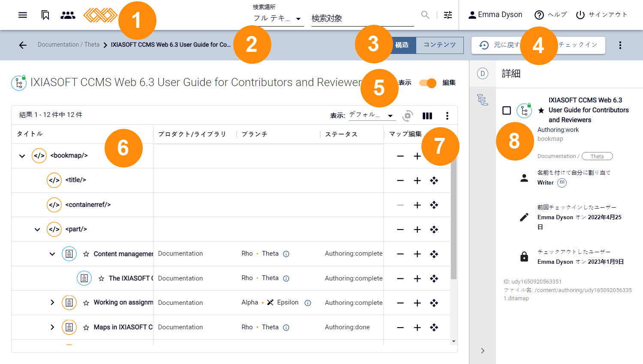Click the table's vertical scrollbar
This screenshot has height=364, width=643.
[454, 214]
